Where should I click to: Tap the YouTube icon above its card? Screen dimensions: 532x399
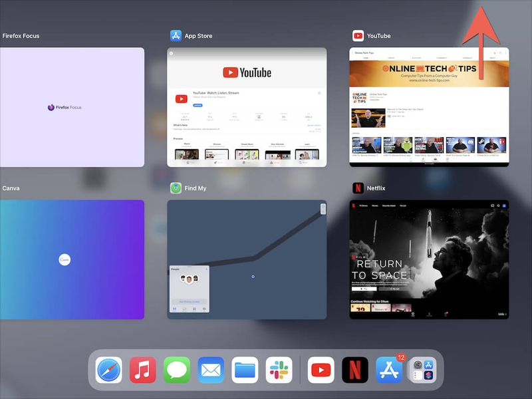point(358,36)
